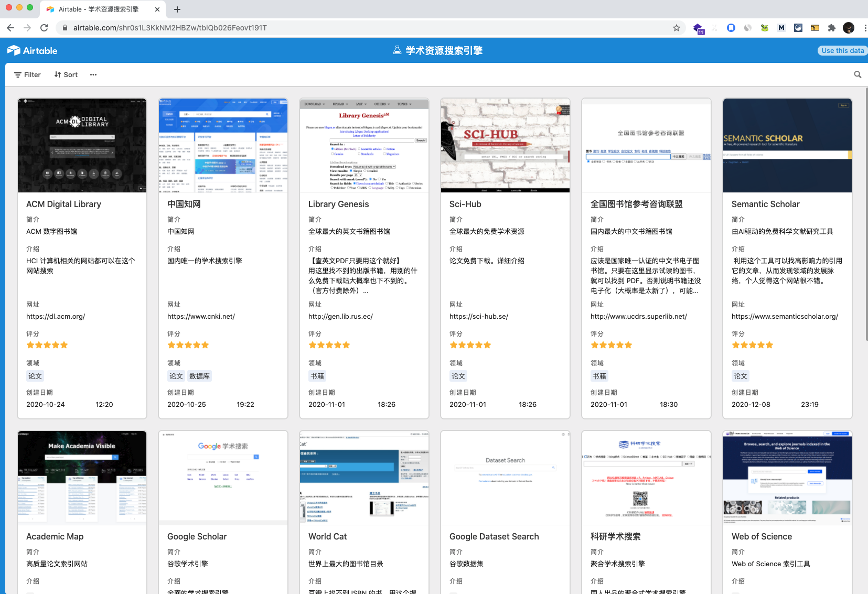868x594 pixels.
Task: Click the 论文 tag on Semantic Scholar card
Action: (x=741, y=376)
